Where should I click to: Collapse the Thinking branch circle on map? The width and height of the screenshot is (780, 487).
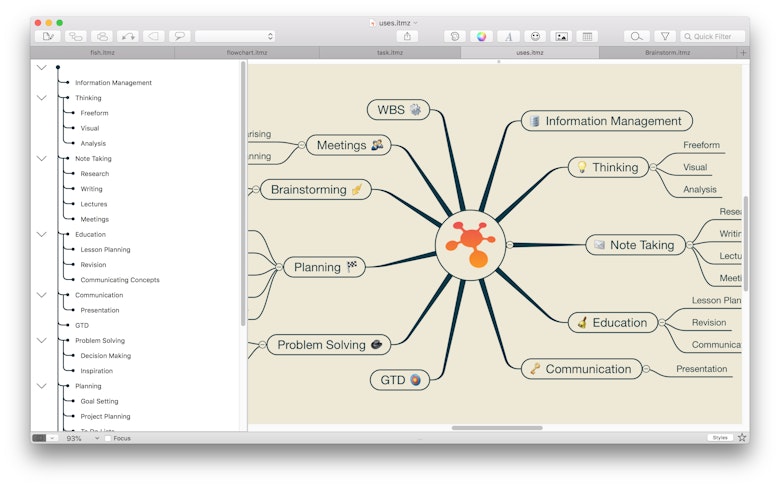click(653, 167)
